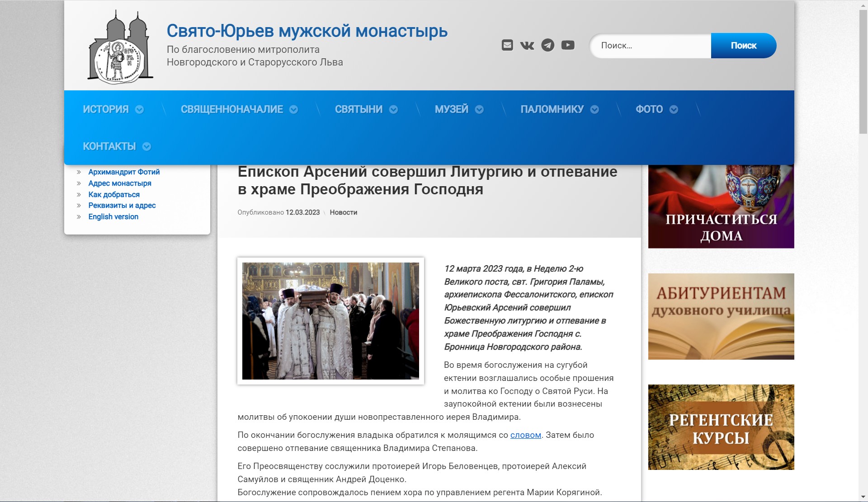The width and height of the screenshot is (868, 502).
Task: Click the subtitle По благословению митрополита
Action: coord(255,56)
